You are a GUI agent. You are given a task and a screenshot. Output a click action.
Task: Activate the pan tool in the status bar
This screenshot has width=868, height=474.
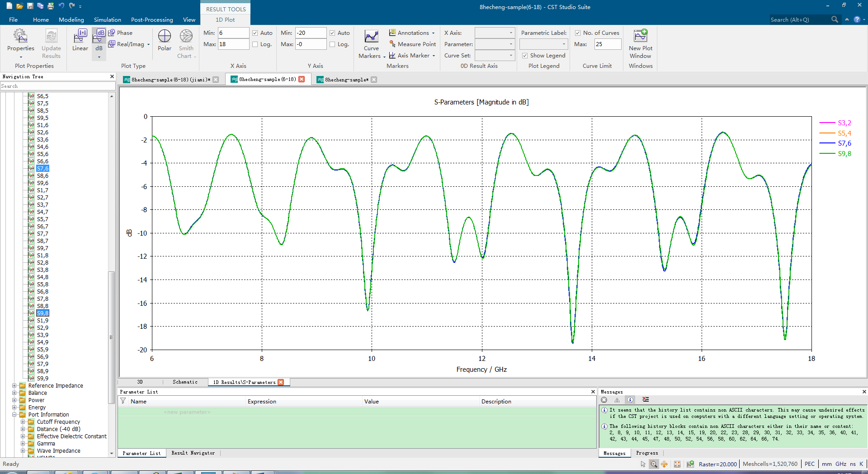coord(664,464)
